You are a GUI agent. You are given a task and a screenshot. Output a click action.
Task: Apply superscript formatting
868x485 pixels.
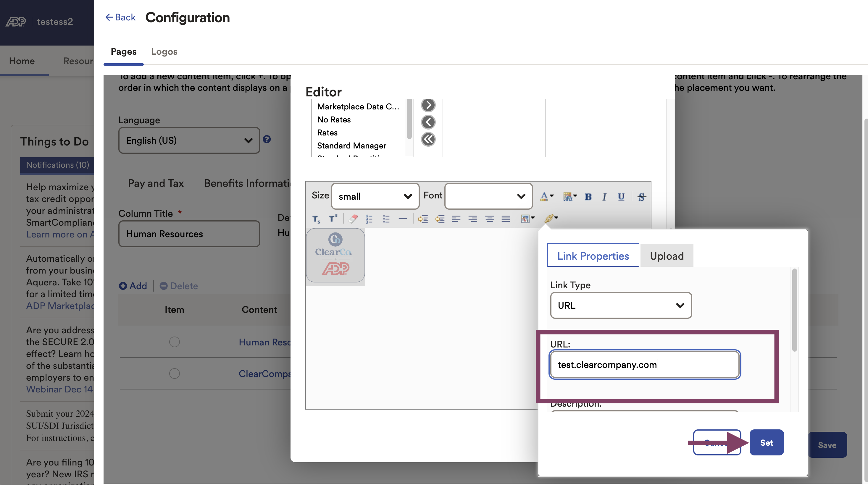[333, 219]
